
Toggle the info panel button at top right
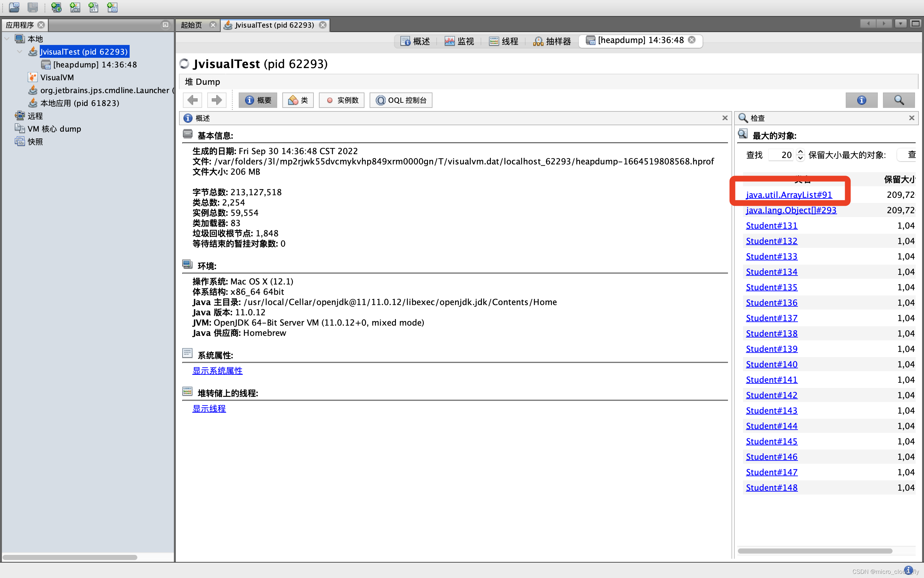[x=861, y=100]
